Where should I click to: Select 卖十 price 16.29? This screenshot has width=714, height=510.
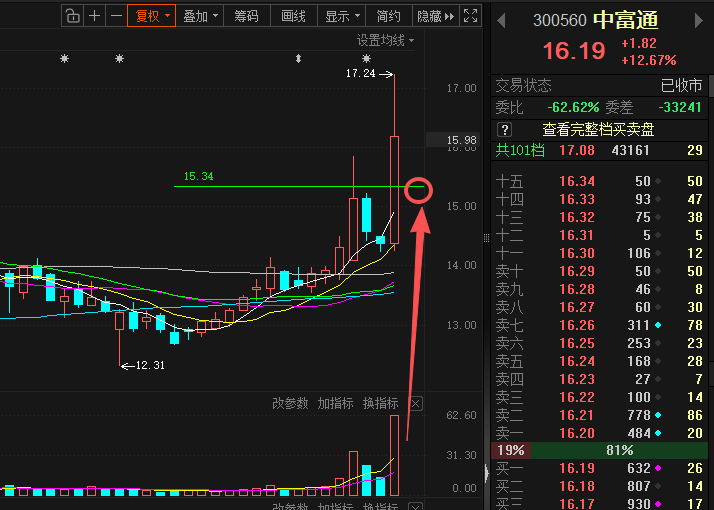click(577, 271)
